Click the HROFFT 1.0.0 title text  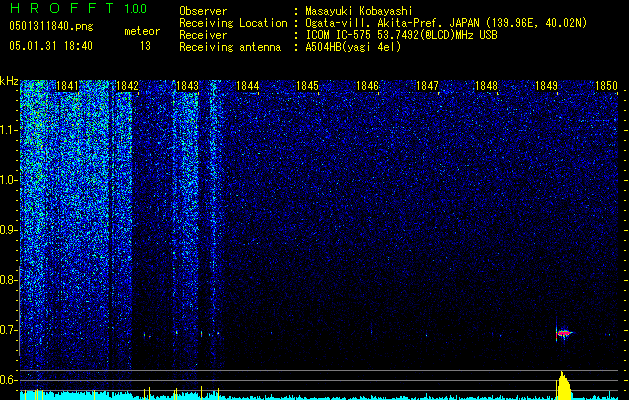[x=78, y=8]
